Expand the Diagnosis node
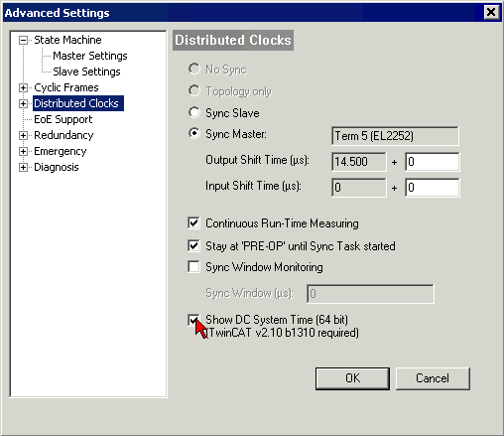Viewport: 504px width, 436px height. click(x=23, y=168)
